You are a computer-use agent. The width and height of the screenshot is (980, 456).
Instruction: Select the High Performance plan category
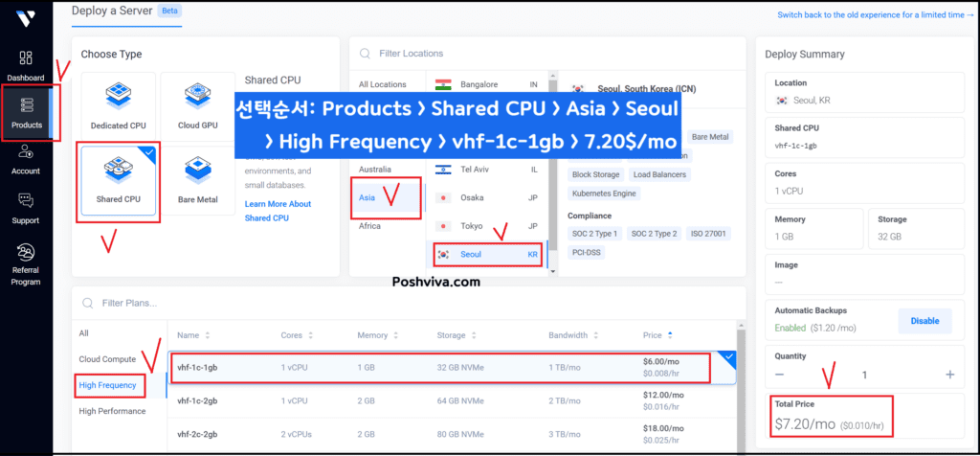tap(113, 411)
